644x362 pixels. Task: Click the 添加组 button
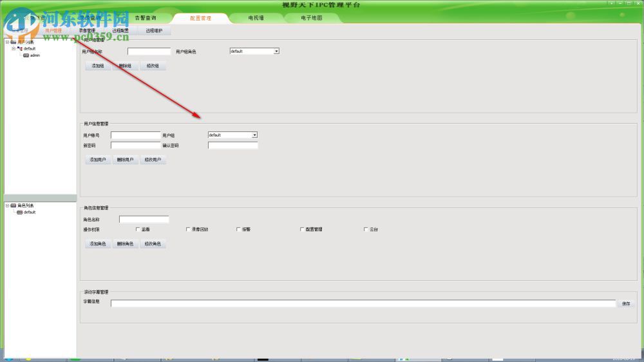(x=98, y=66)
